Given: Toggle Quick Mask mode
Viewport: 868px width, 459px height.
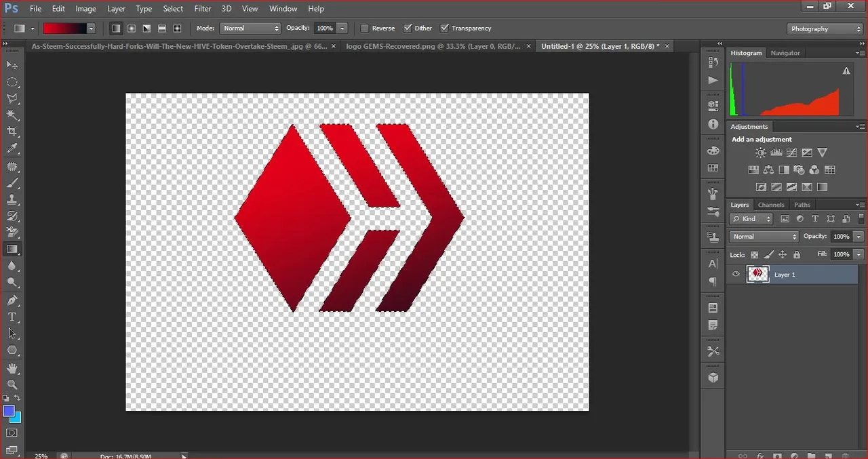Looking at the screenshot, I should coord(12,433).
